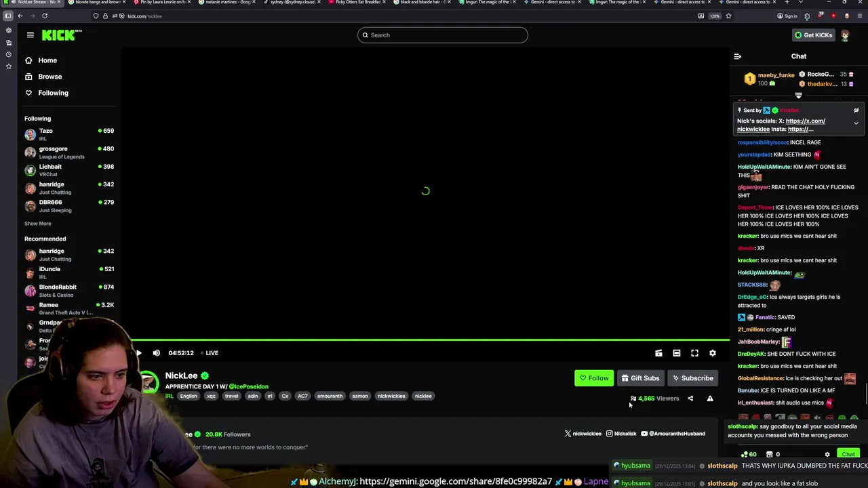Open Tazo's IRL channel
This screenshot has height=488, width=868.
coord(69,134)
